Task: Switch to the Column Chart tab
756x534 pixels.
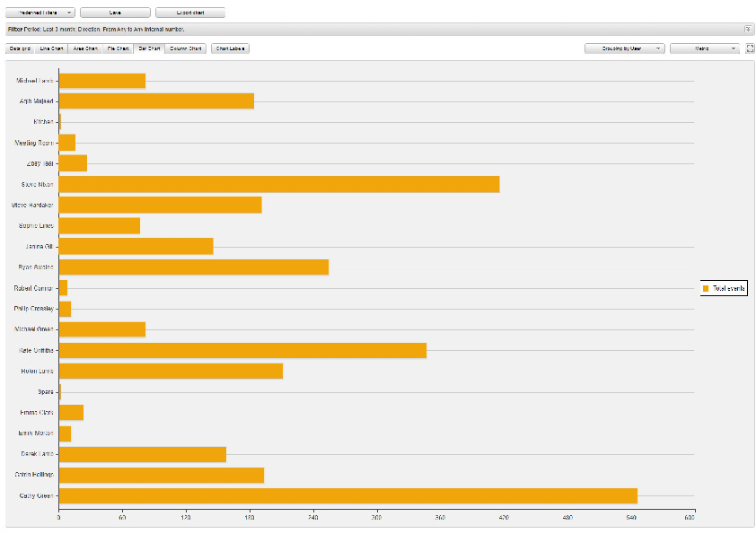Action: point(185,48)
